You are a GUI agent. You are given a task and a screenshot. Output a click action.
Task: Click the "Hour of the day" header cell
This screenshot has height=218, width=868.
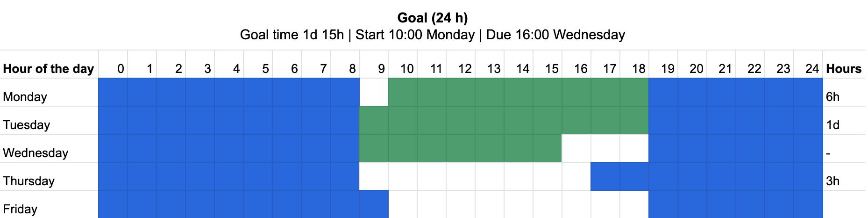[x=49, y=69]
